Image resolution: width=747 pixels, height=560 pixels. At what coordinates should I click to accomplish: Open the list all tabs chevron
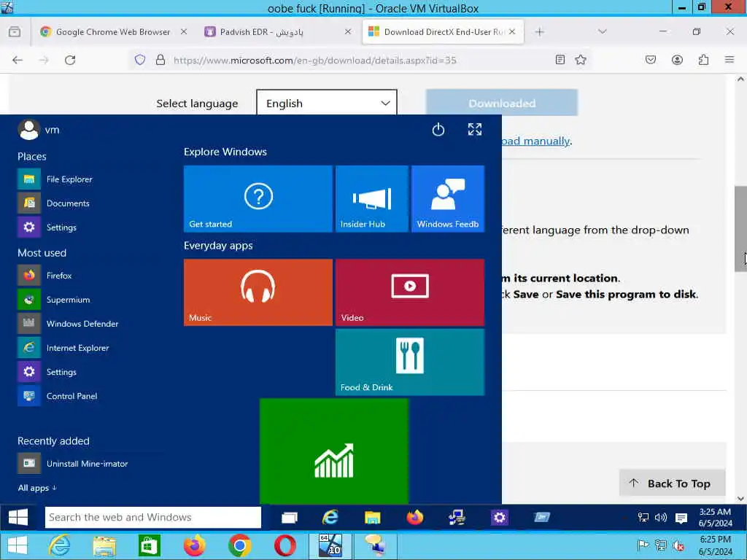[602, 31]
